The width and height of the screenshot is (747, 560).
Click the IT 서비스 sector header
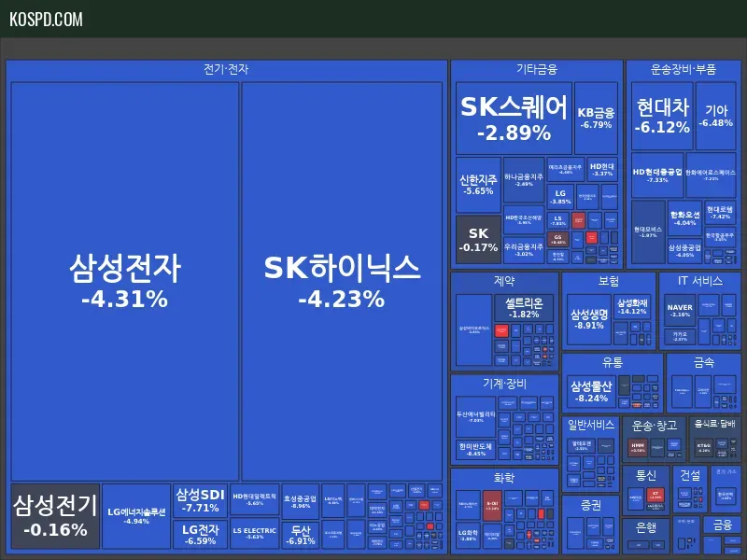tap(699, 281)
